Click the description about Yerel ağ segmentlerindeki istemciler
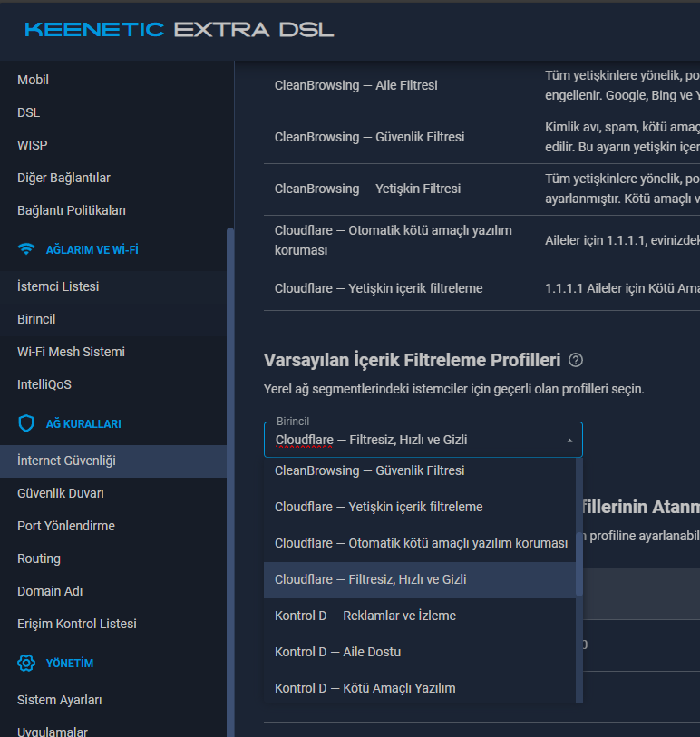 pos(453,389)
